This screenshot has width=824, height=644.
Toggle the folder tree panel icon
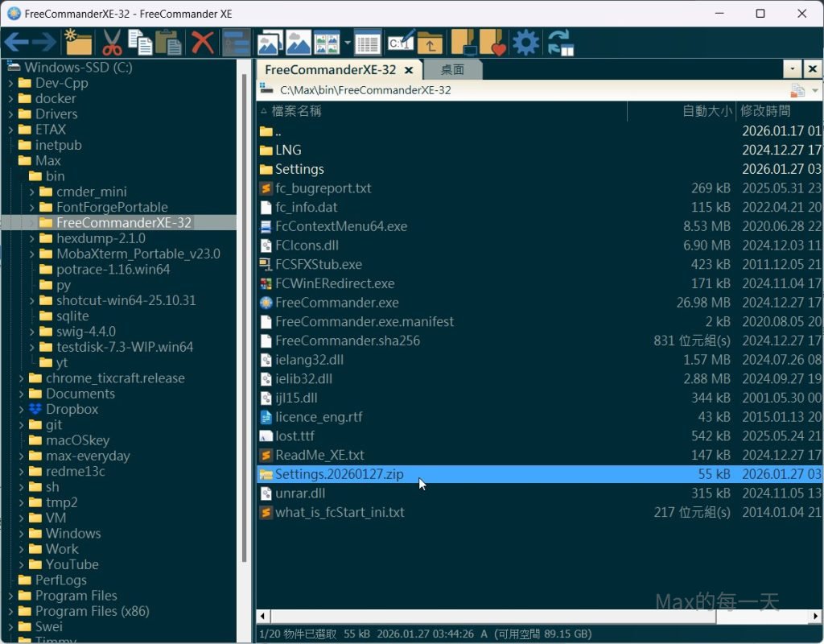(236, 42)
